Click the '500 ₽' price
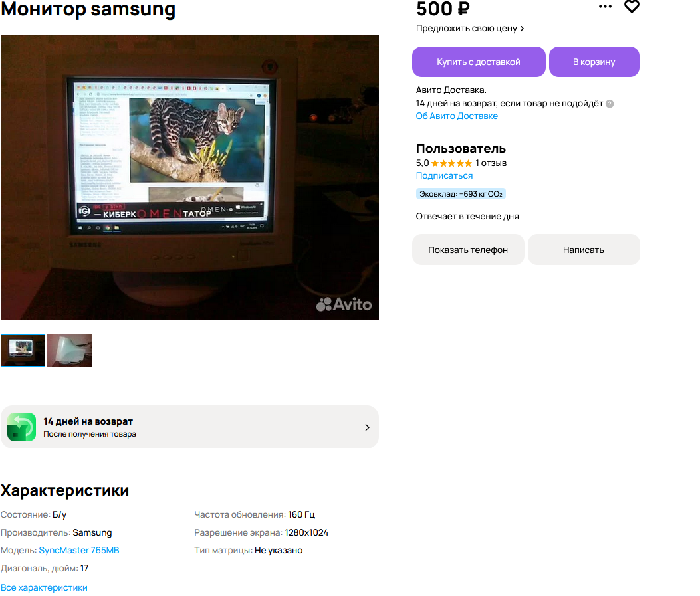Image resolution: width=700 pixels, height=596 pixels. pyautogui.click(x=443, y=9)
